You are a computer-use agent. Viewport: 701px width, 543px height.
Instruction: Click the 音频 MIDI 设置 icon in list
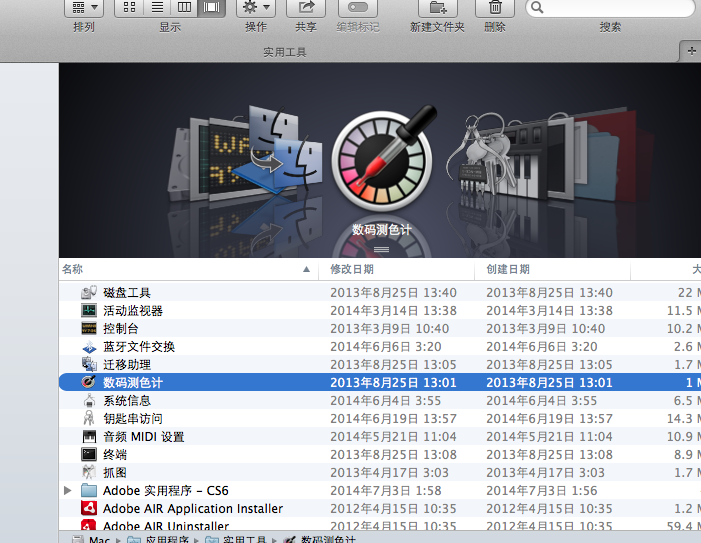(x=89, y=436)
